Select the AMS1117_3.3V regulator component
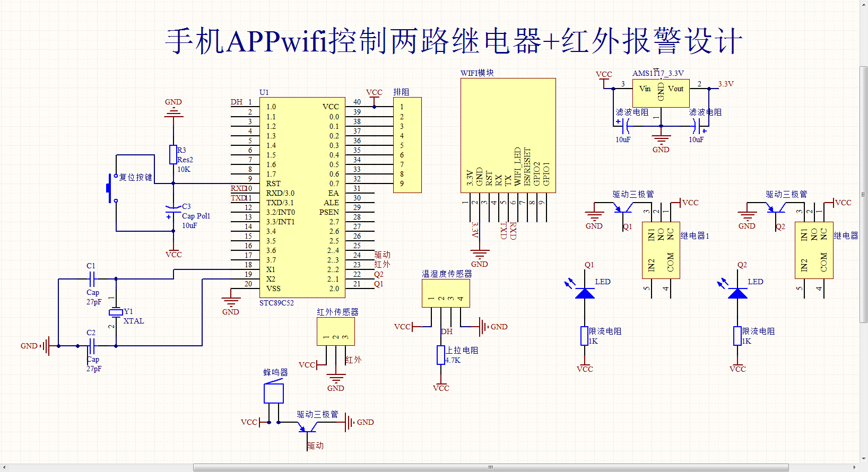Screen dimensions: 868x472 pos(661,93)
